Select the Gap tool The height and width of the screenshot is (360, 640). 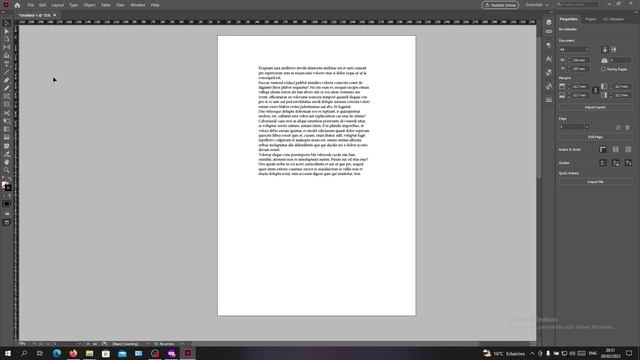7,47
